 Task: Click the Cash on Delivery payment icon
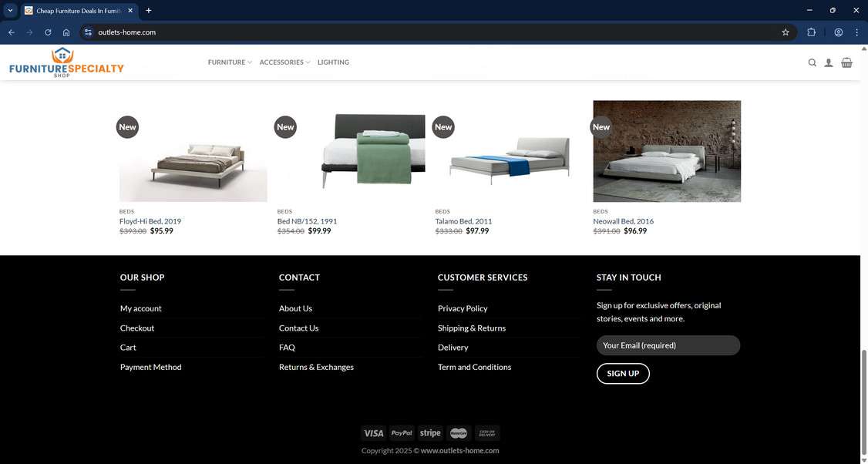[x=487, y=433]
